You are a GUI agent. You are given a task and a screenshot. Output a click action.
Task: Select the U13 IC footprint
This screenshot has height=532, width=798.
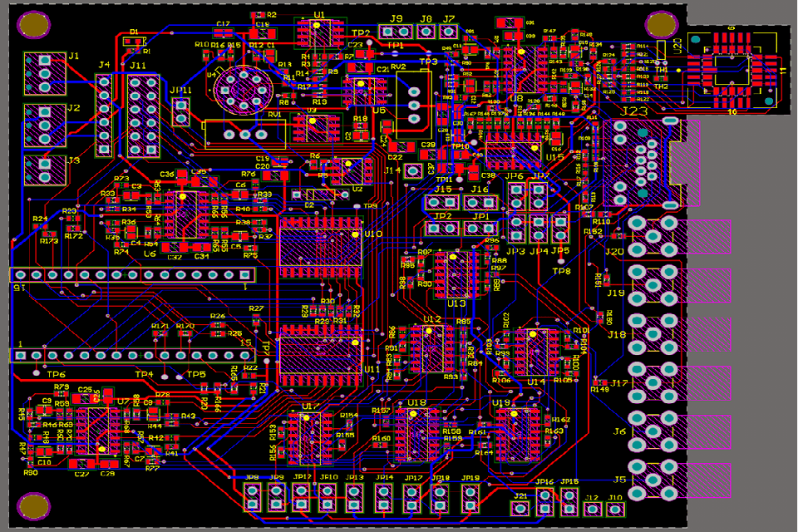pos(456,275)
